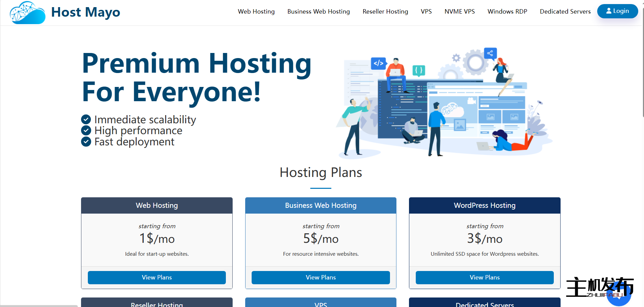Open NVME VPS navigation link
Viewport: 644px width, 307px height.
pyautogui.click(x=460, y=12)
